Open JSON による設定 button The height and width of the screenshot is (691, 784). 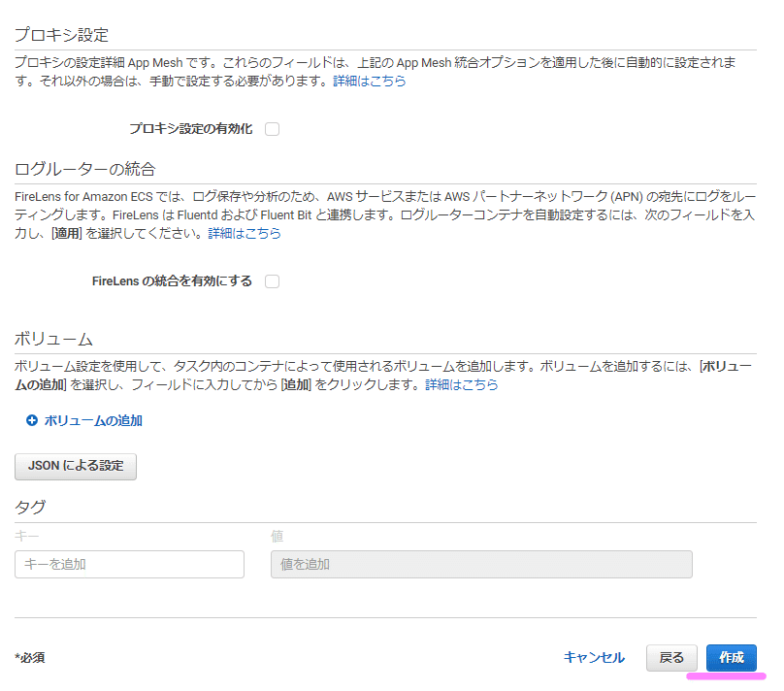76,467
